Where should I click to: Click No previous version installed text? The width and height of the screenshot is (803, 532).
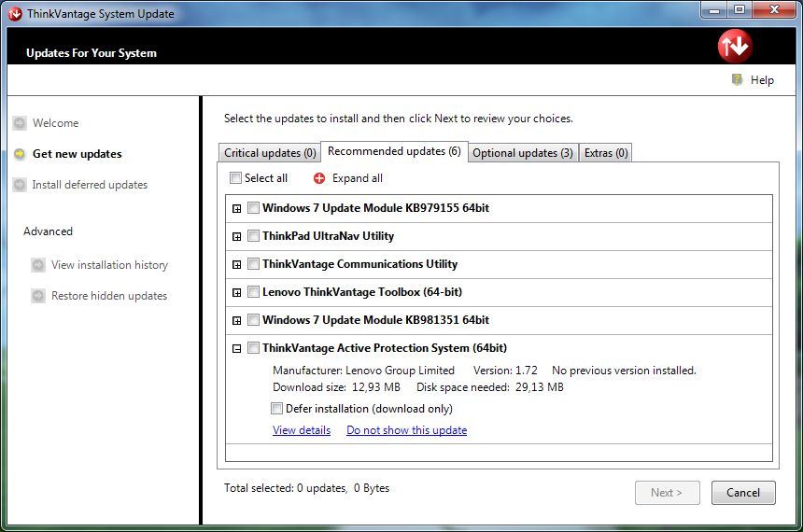[624, 371]
